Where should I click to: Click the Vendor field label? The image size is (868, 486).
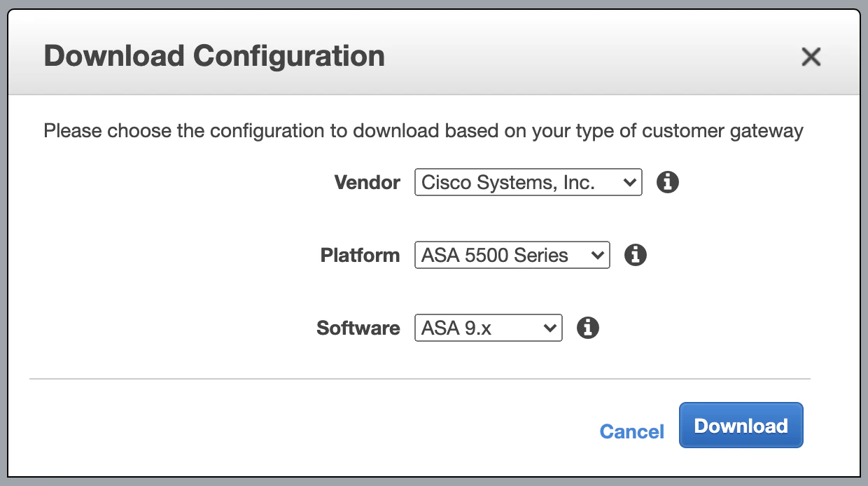click(x=367, y=183)
